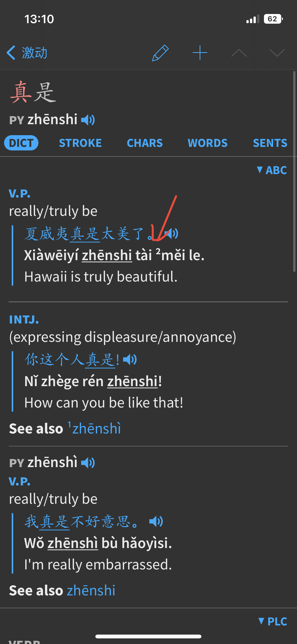Play audio for zhēnshi pinyin header
This screenshot has height=644, width=297.
(x=88, y=120)
